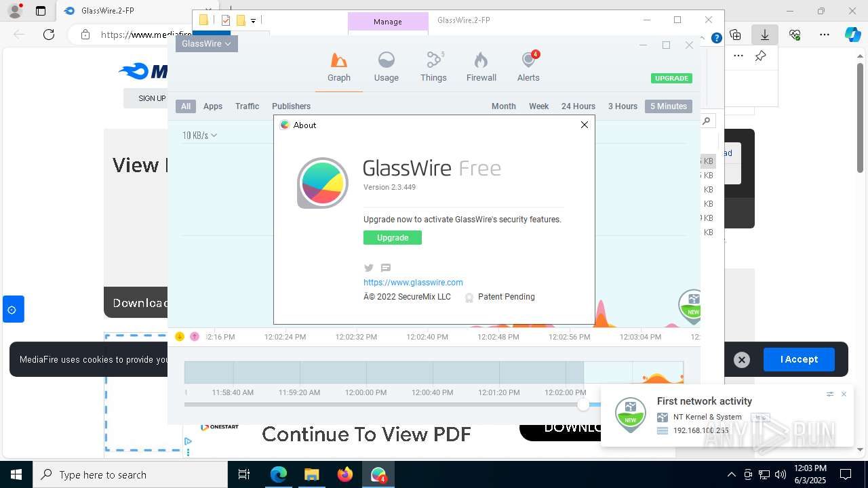Open Edge browser essentials heart icon
Viewport: 868px width, 488px height.
pyautogui.click(x=795, y=35)
